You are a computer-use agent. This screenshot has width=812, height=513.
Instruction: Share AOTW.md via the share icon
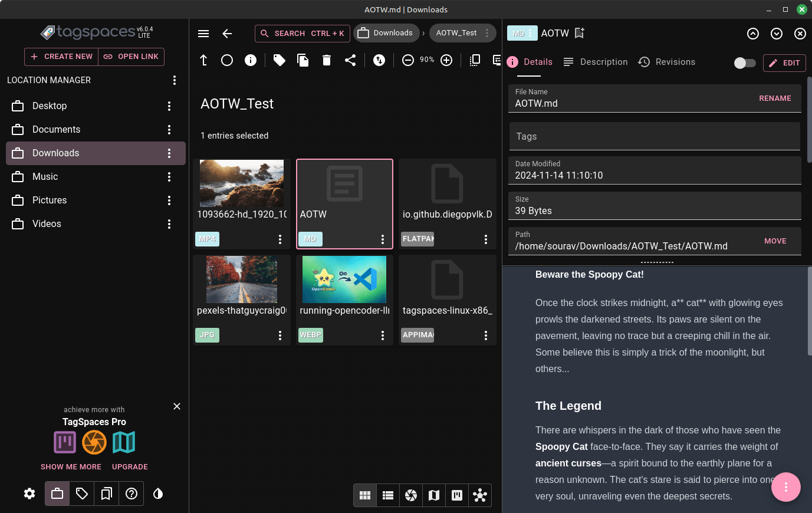(x=350, y=60)
